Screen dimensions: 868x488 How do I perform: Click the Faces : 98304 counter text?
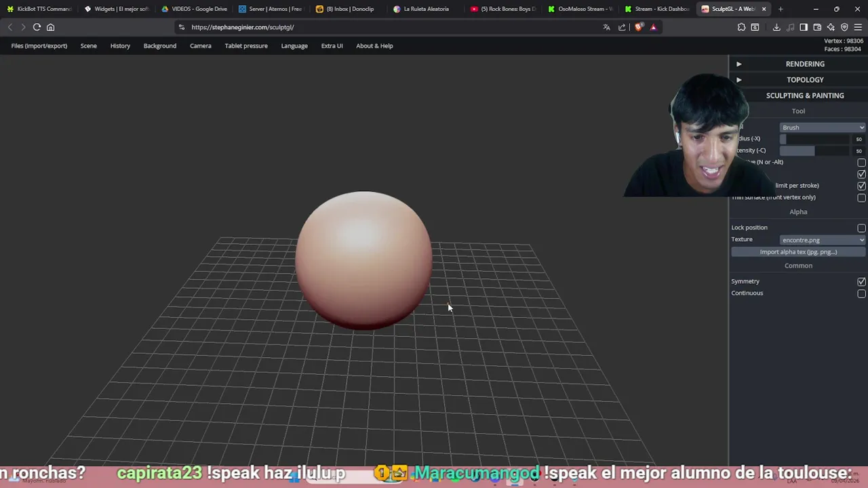843,49
